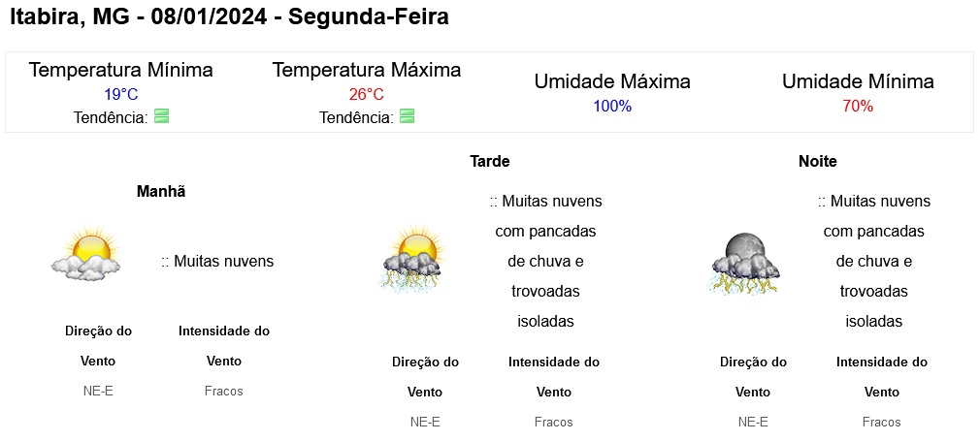Click the Umidade Mínima heading
Screen dimensions: 980x441
pyautogui.click(x=858, y=81)
